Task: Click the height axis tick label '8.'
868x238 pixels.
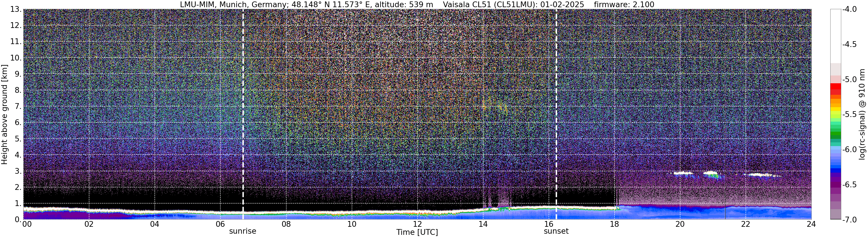Action: click(x=18, y=90)
